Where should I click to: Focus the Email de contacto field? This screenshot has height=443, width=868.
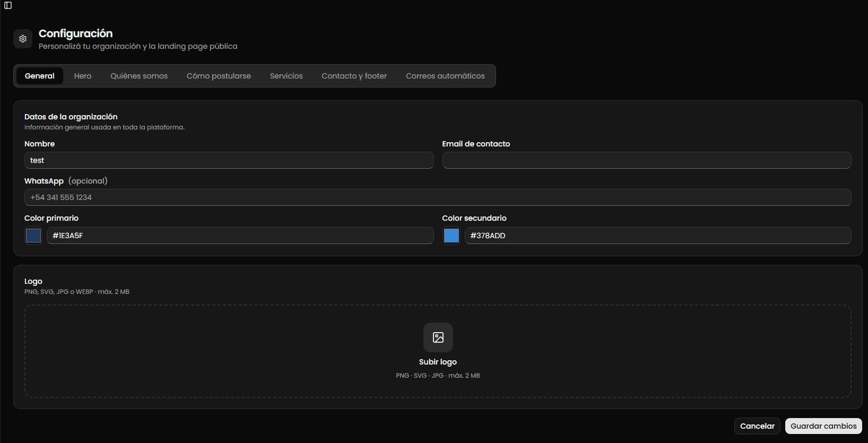click(647, 160)
